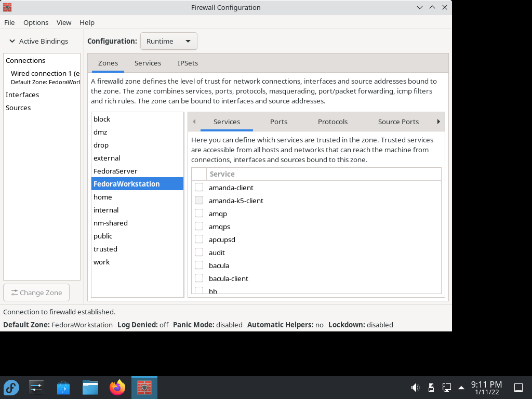Open the Source Ports sub-tab
Screen dimensions: 532x399
click(398, 122)
